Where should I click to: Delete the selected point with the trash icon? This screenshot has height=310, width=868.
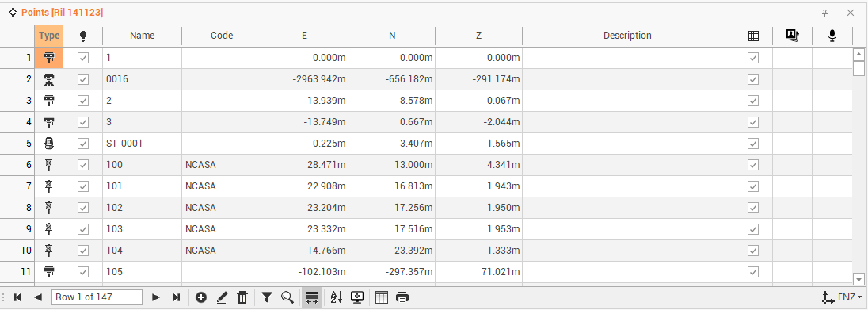[x=242, y=298]
